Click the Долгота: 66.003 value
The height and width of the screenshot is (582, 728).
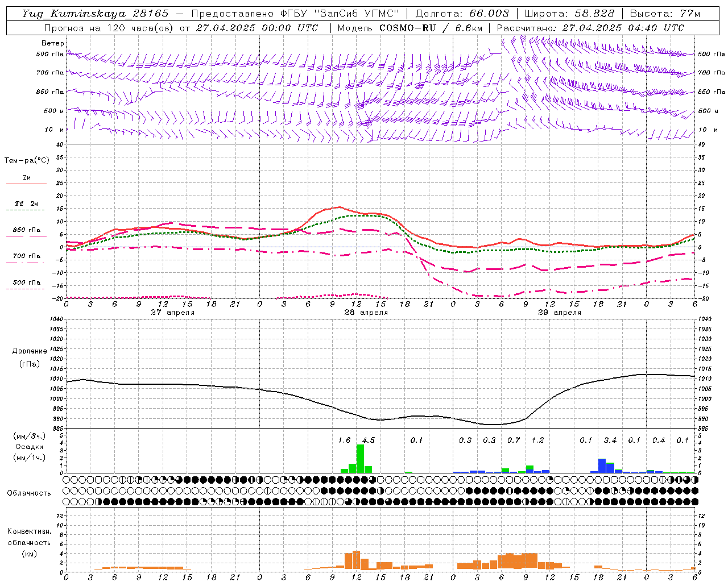(x=462, y=14)
